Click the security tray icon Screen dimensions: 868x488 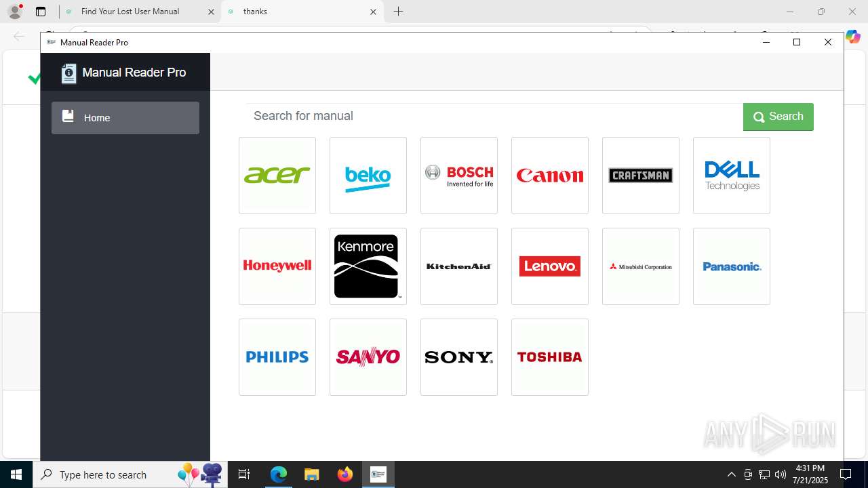coord(748,474)
